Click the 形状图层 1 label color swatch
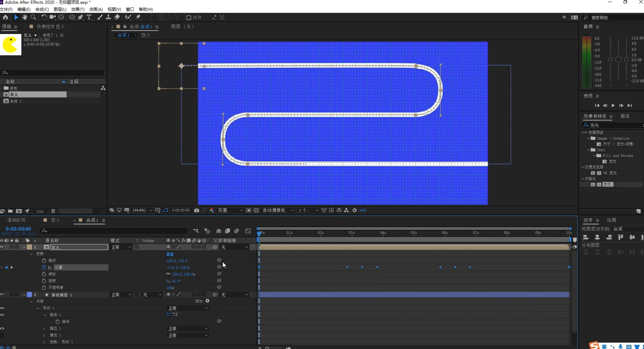Viewport: 644px width, 349px height. [x=29, y=295]
